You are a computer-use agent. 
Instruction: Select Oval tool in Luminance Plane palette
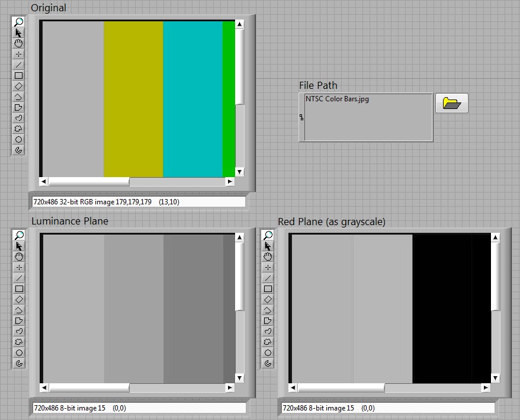(19, 352)
